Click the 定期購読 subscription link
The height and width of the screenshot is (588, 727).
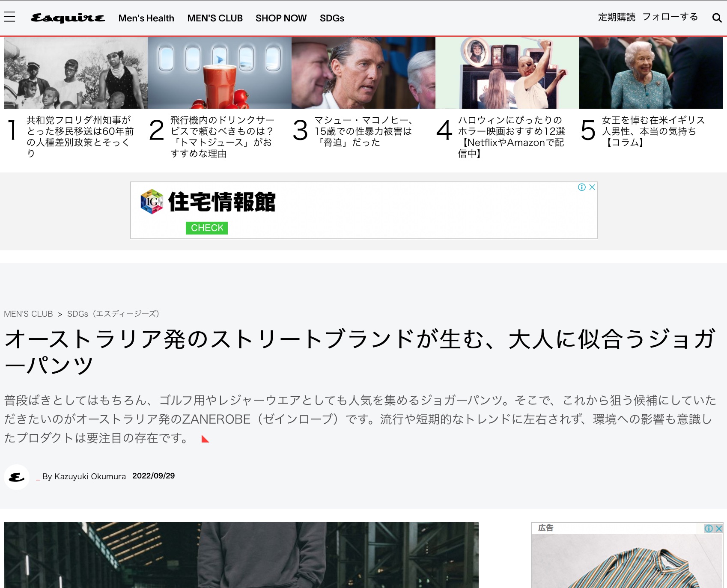click(x=617, y=17)
